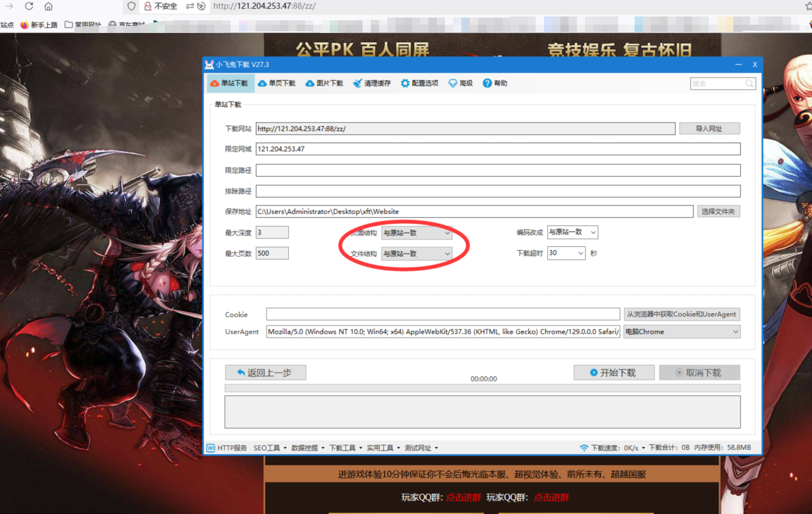Click the 导入网址 button
Viewport: 812px width, 514px height.
709,129
